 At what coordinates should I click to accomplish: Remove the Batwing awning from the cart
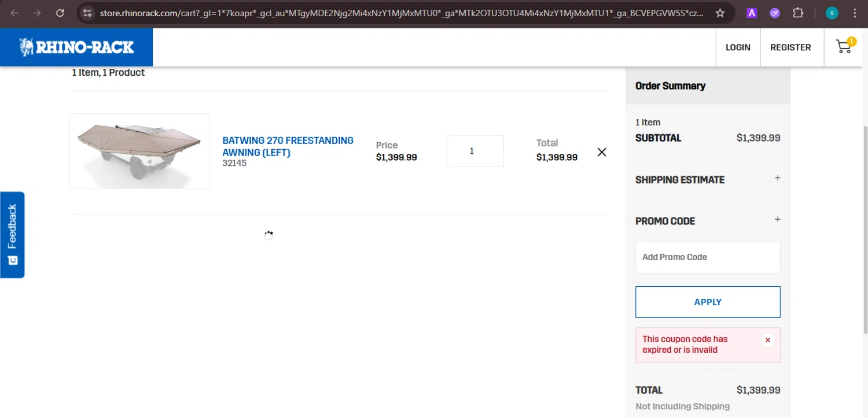pyautogui.click(x=602, y=152)
